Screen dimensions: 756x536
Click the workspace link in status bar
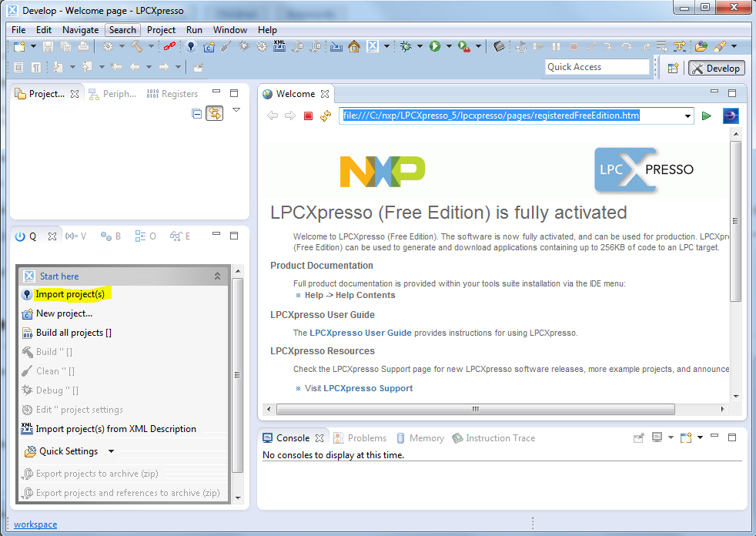(35, 524)
